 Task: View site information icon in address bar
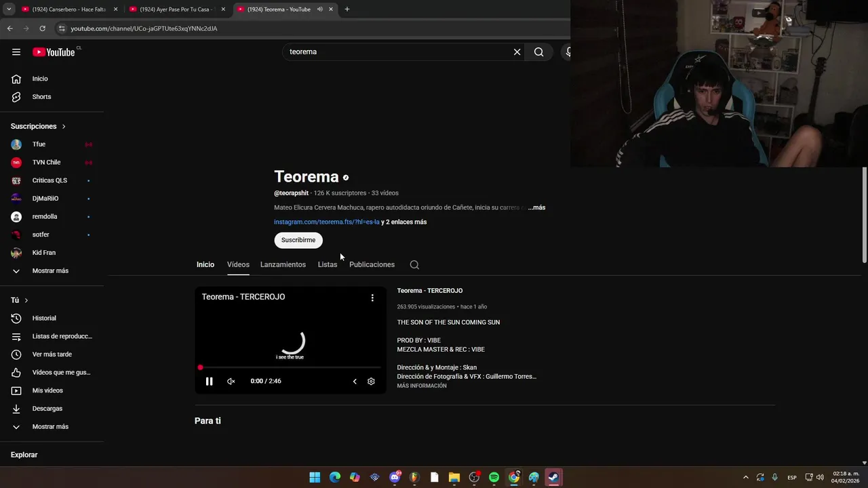point(61,28)
